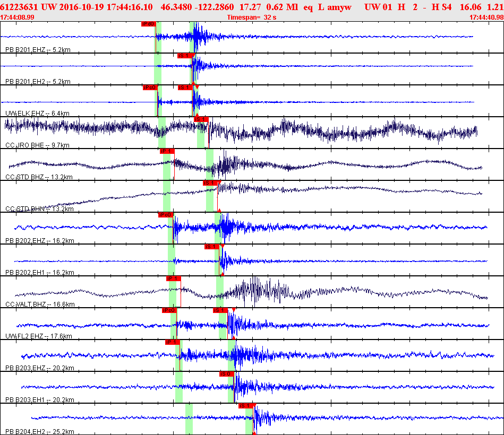Screen dimensions: 504x435
Task: Click the PB B201 EHZ -- 5.2km label
Action: coord(38,50)
